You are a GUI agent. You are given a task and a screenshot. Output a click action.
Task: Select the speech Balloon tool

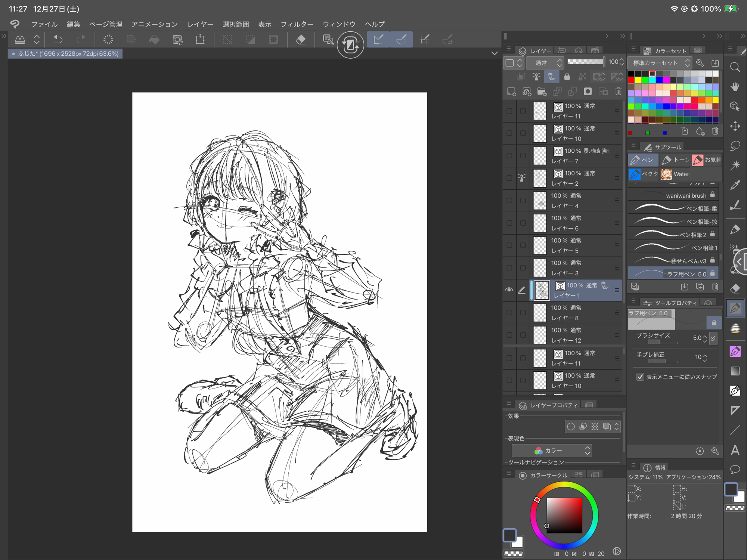click(x=735, y=469)
